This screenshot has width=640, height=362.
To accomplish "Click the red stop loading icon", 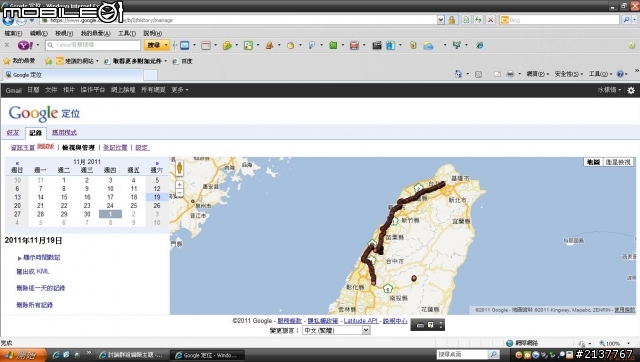I will click(491, 20).
